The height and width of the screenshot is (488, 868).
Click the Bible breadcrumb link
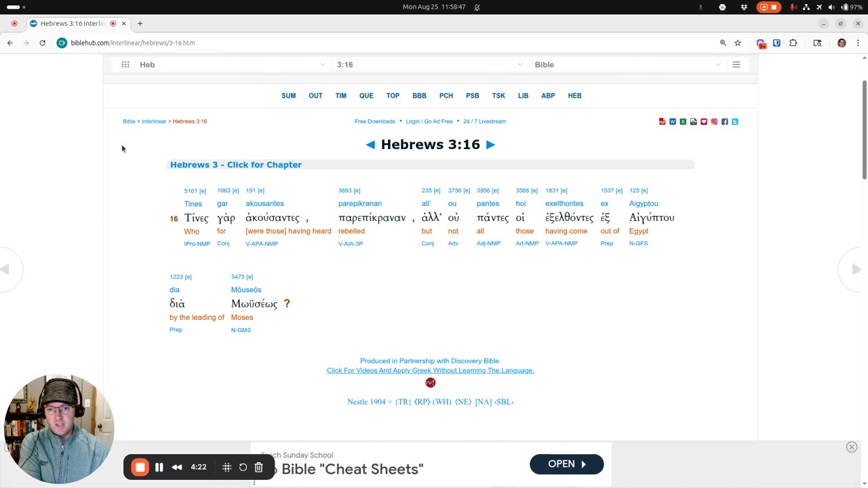(129, 121)
